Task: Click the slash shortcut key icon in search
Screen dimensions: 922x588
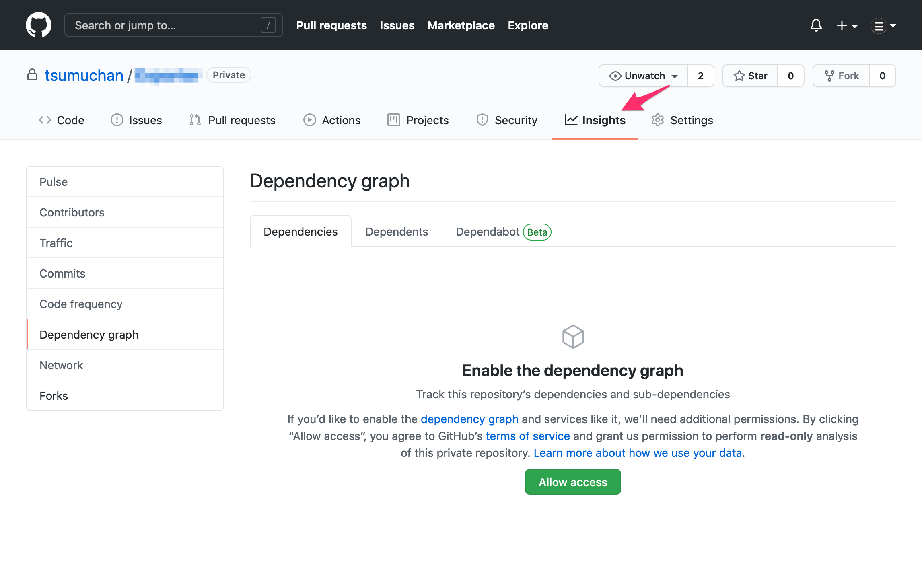Action: pyautogui.click(x=268, y=25)
